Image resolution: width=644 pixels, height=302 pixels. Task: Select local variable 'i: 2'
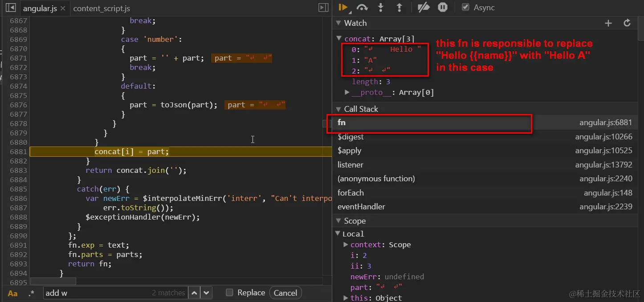[x=359, y=255]
